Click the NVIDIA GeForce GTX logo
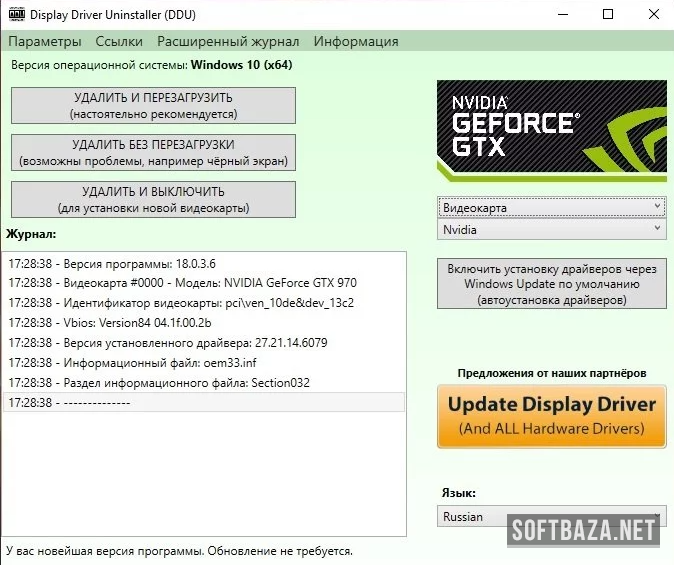This screenshot has height=565, width=674. point(551,130)
